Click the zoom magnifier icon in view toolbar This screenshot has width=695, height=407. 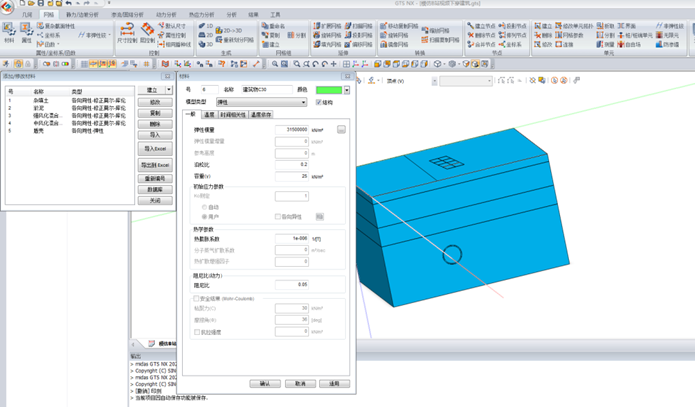point(275,64)
